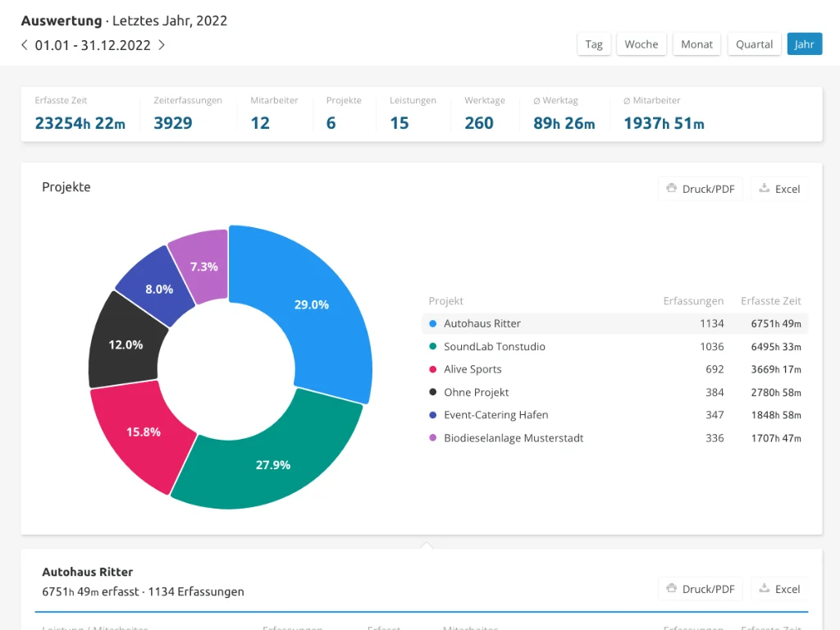The height and width of the screenshot is (630, 840).
Task: Click printer icon in Projekte Druck/PDF
Action: point(671,188)
